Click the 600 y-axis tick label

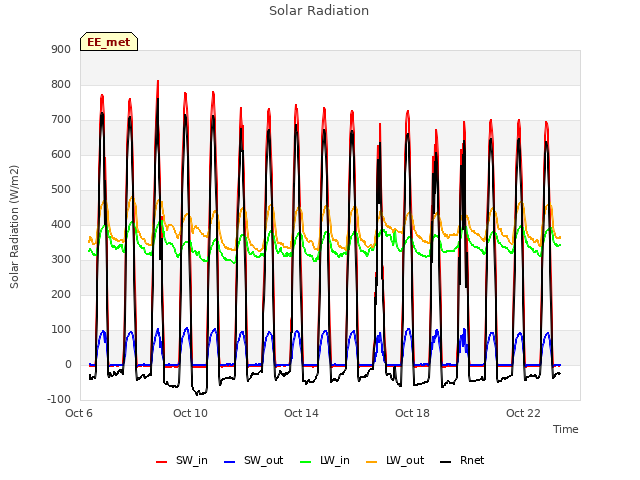(61, 155)
